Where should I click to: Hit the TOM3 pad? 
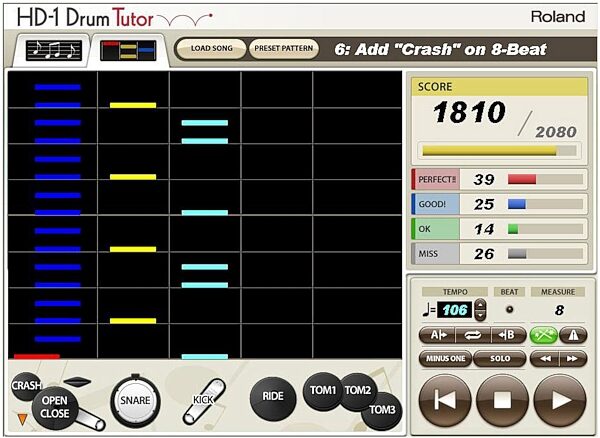(382, 410)
